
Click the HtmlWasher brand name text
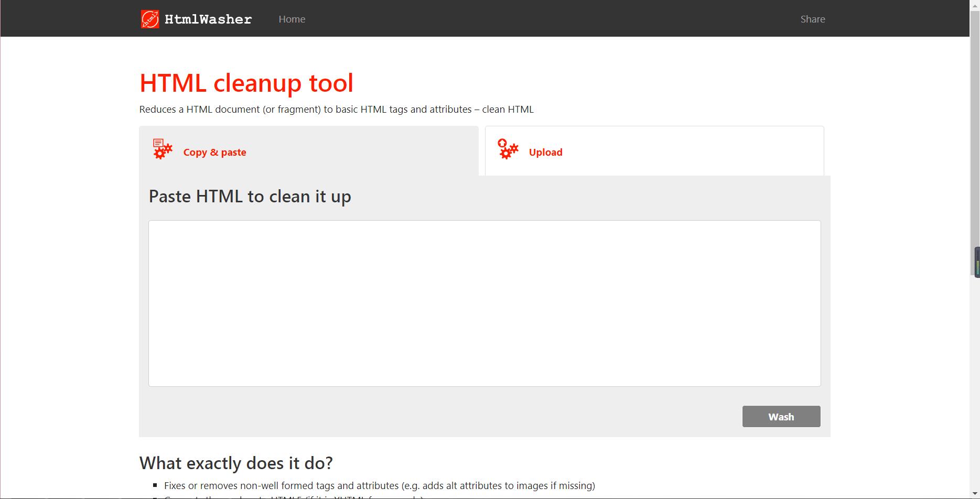(x=208, y=19)
